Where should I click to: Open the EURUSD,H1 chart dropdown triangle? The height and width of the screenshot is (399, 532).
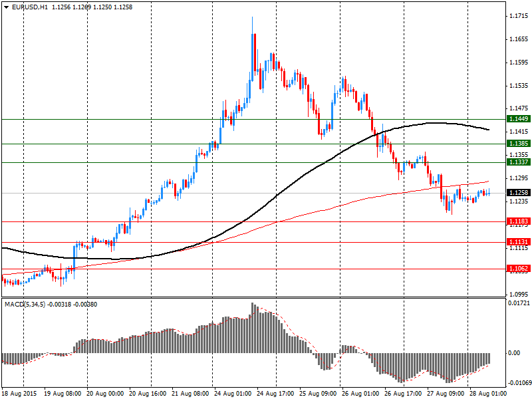(x=6, y=7)
